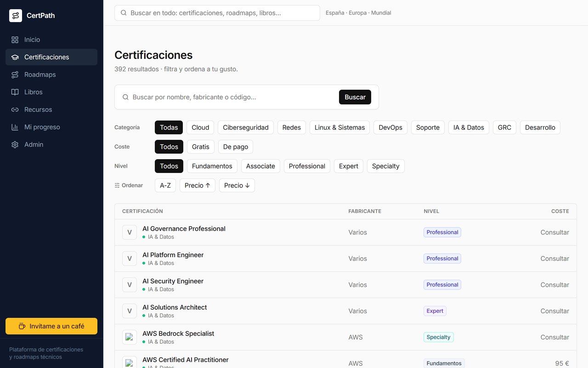This screenshot has height=368, width=588.
Task: Open AWS Bedrock Specialist certification
Action: point(178,333)
